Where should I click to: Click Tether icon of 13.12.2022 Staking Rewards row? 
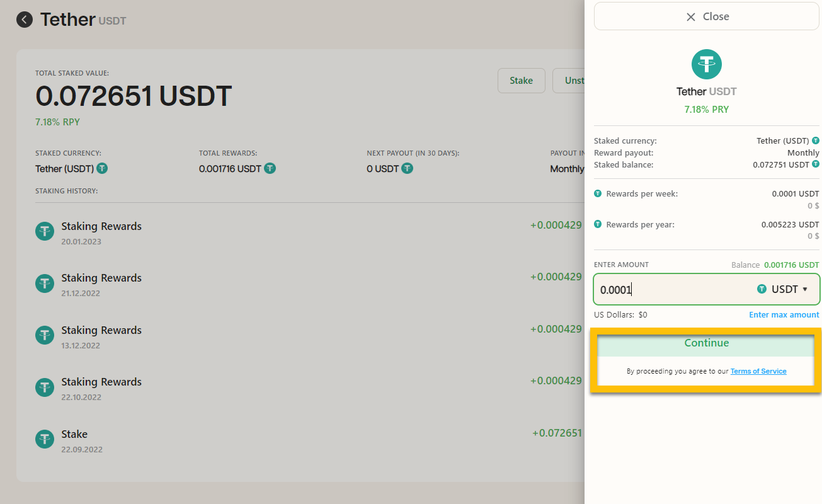click(x=44, y=336)
